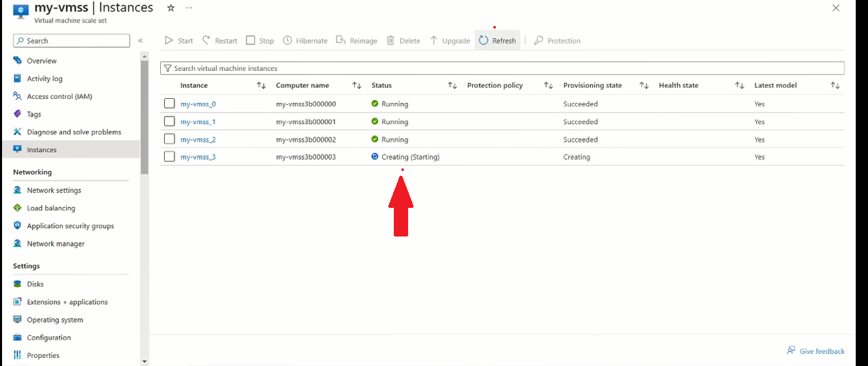Screen dimensions: 868x366
Task: Open the Properties page
Action: pos(43,354)
